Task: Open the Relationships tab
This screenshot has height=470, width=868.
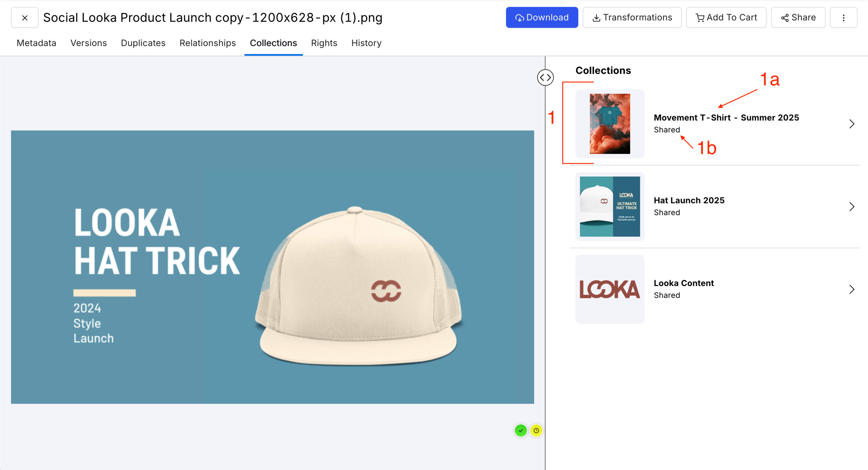Action: [x=207, y=43]
